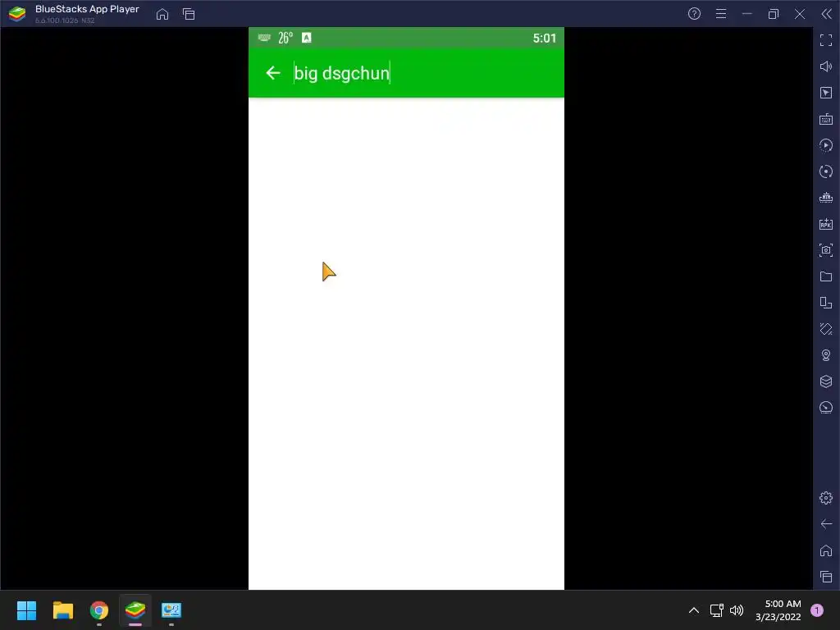
Task: Open the memory trim tool
Action: pos(826,198)
